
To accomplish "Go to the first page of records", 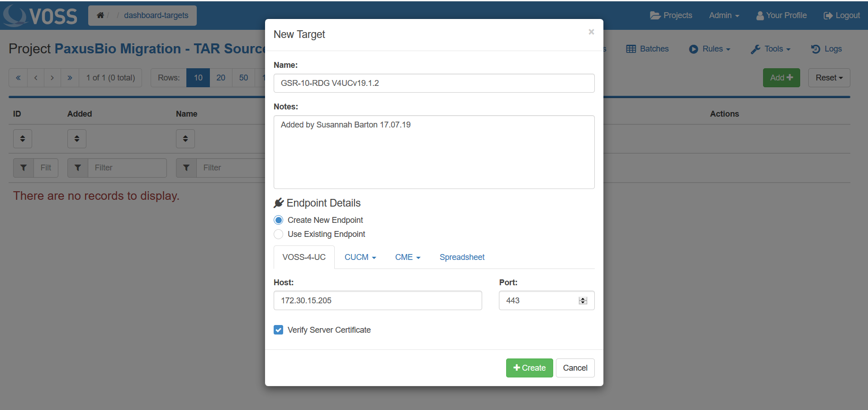I will [x=18, y=78].
